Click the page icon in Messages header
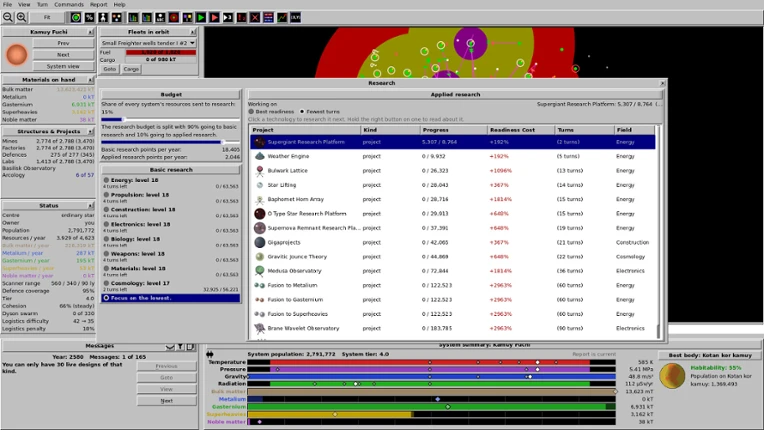The height and width of the screenshot is (430, 764). pyautogui.click(x=191, y=347)
